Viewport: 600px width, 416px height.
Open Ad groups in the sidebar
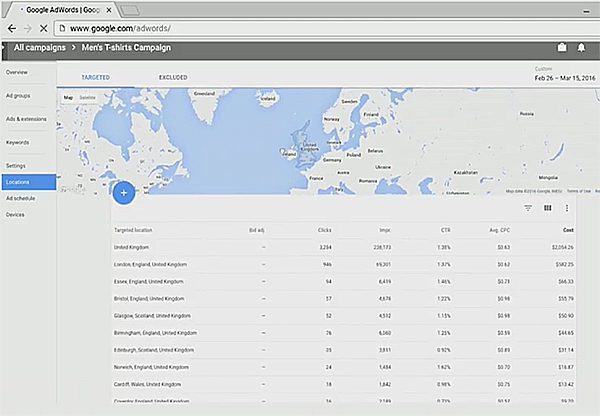coord(18,96)
